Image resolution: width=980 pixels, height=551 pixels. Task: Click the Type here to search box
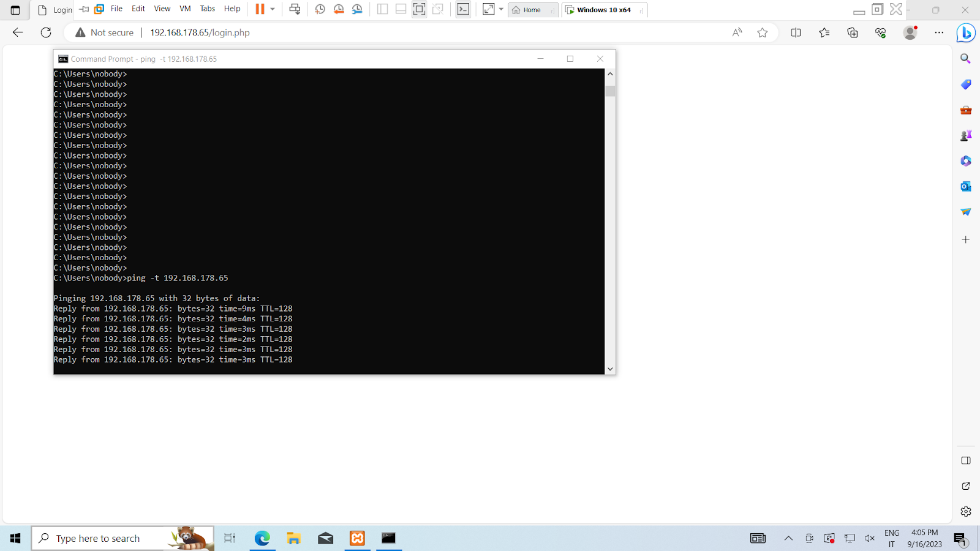click(123, 538)
